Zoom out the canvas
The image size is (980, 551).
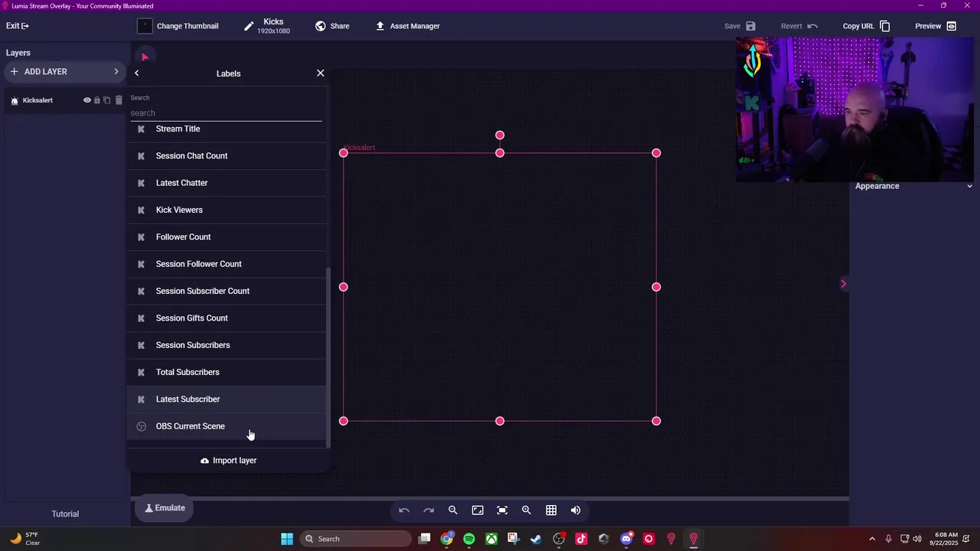coord(453,510)
